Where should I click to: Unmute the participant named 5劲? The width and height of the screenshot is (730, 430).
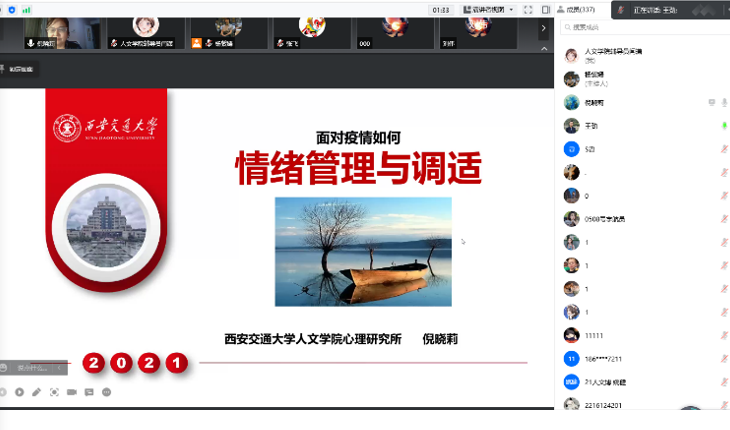coord(723,149)
